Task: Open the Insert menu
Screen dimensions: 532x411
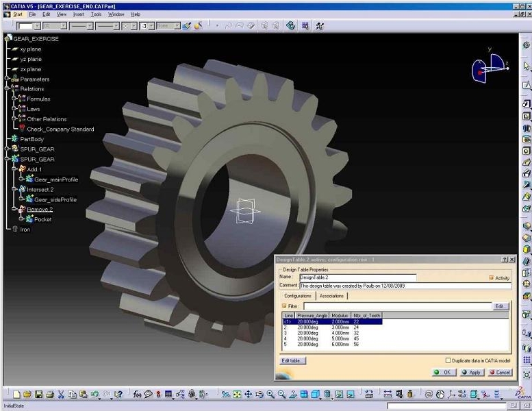Action: click(x=79, y=14)
